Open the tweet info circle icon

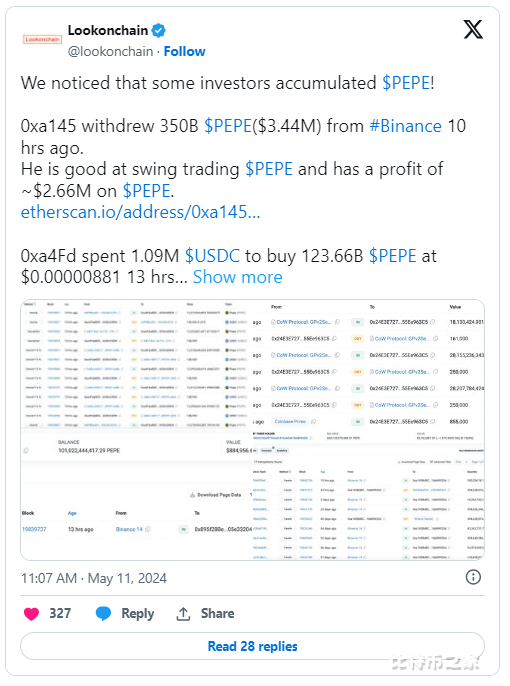(473, 577)
